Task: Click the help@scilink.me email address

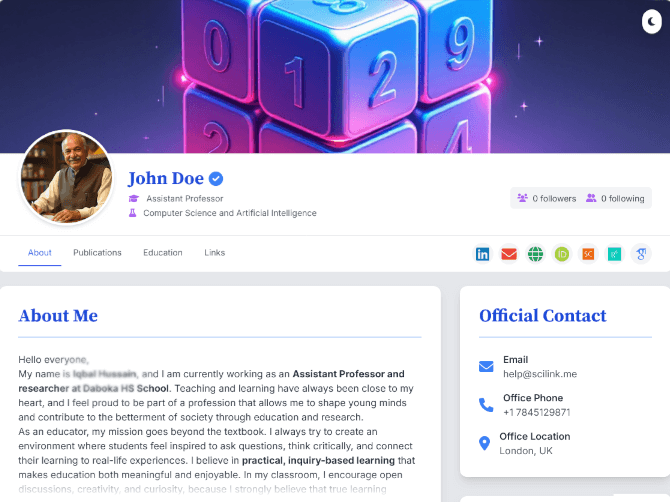Action: pyautogui.click(x=540, y=374)
